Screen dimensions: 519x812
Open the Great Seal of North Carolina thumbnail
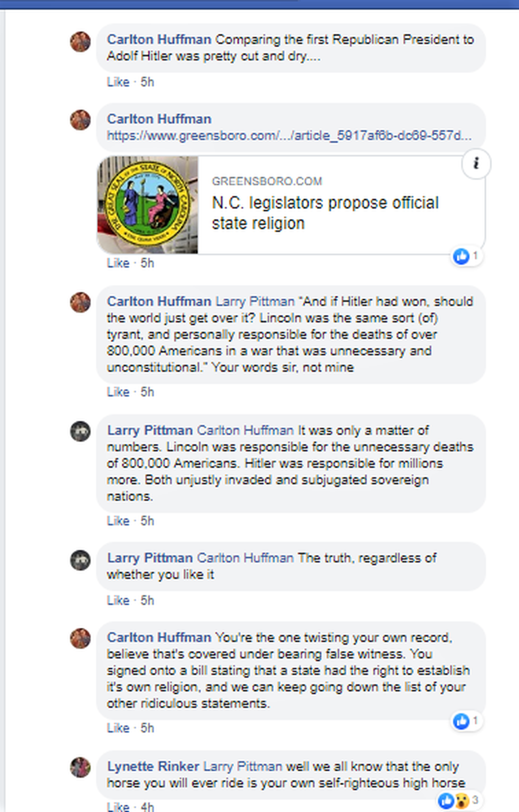(x=148, y=205)
